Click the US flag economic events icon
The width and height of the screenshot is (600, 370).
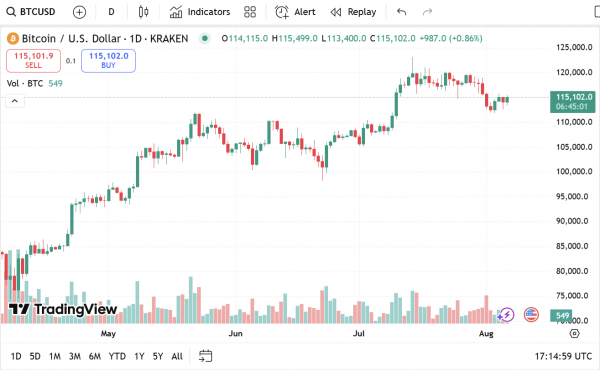(531, 315)
